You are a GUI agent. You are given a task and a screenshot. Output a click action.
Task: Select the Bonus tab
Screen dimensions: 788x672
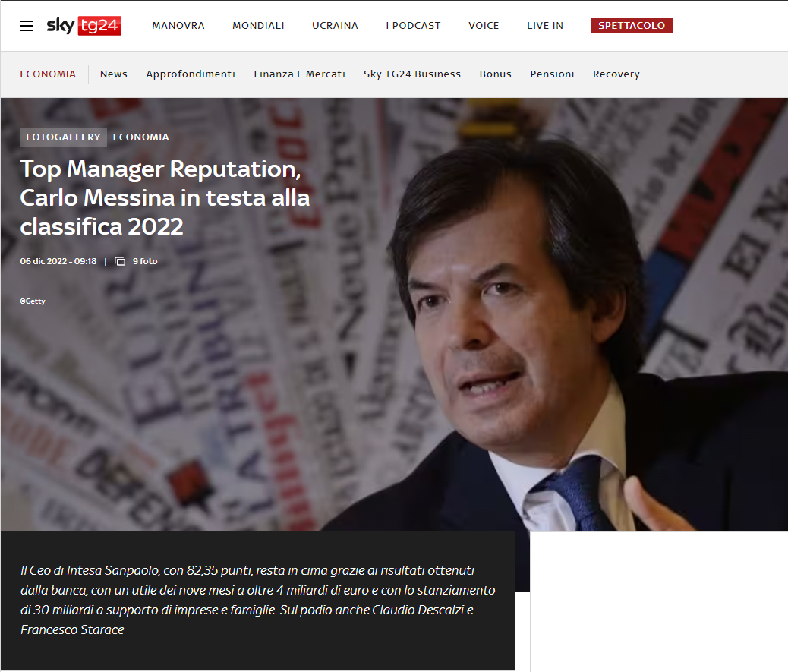point(495,74)
